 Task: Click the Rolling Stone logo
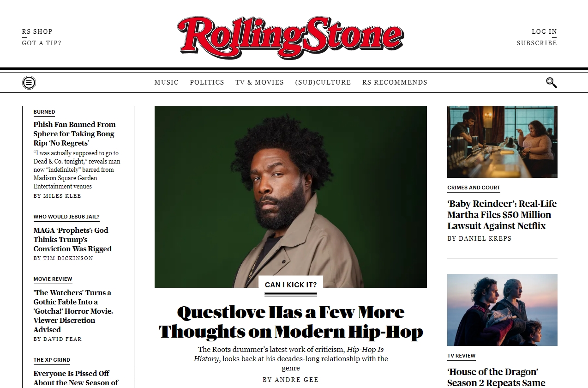tap(291, 37)
